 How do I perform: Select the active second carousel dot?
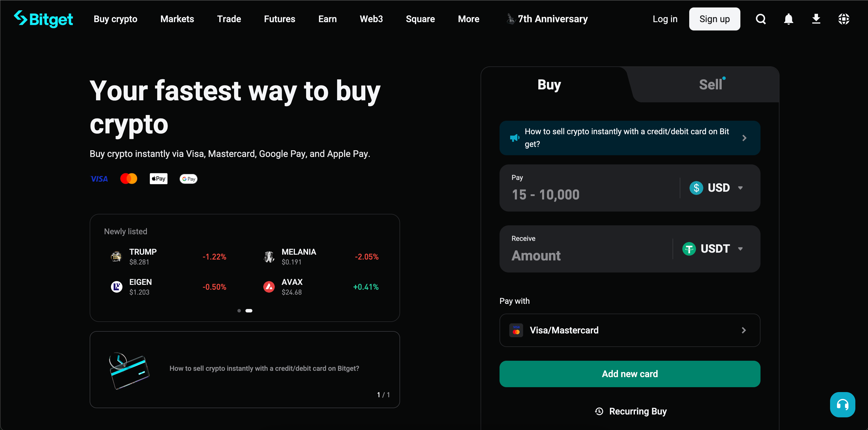pos(249,311)
